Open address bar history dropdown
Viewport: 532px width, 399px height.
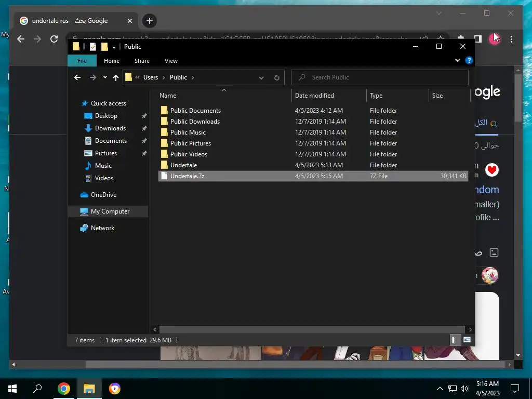pos(261,78)
